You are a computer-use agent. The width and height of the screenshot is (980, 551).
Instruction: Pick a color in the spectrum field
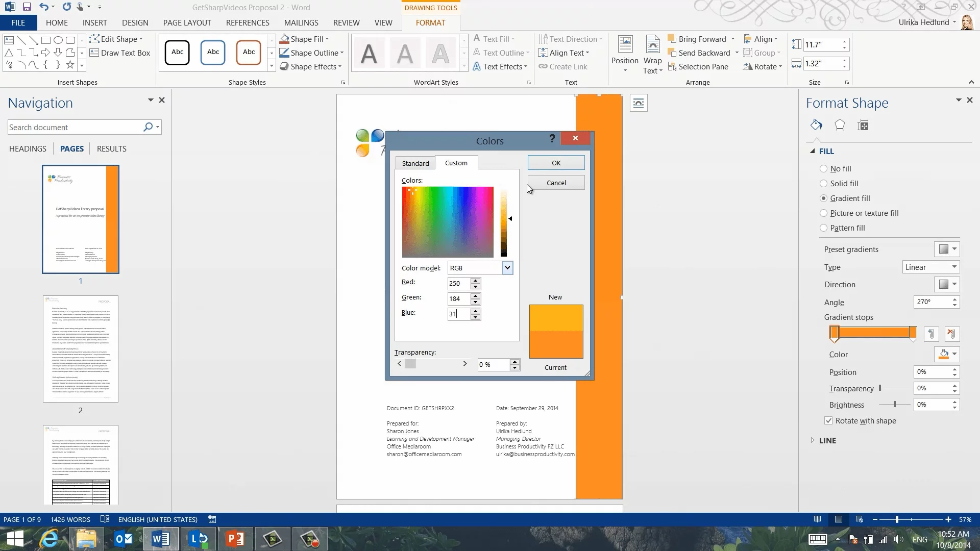pyautogui.click(x=447, y=222)
